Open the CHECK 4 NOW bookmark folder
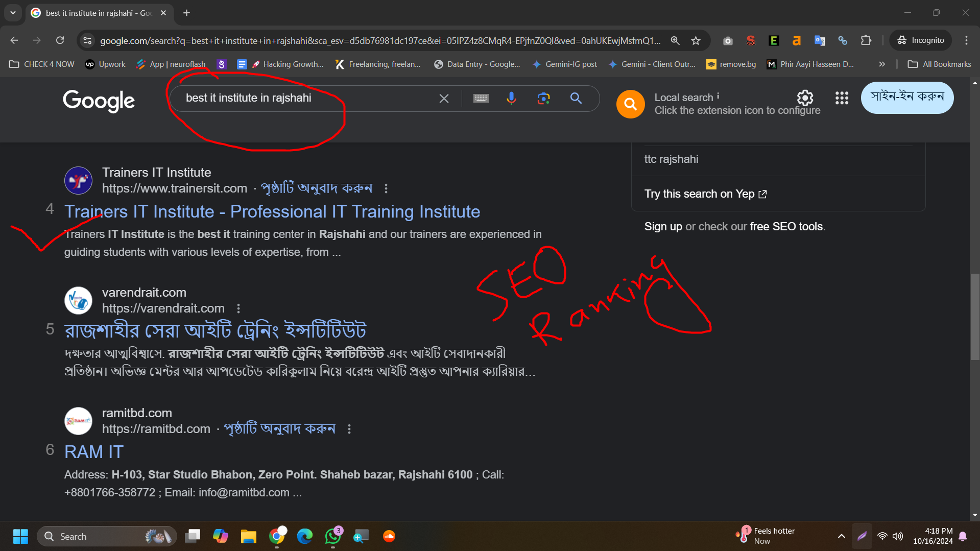This screenshot has height=551, width=980. (x=42, y=64)
